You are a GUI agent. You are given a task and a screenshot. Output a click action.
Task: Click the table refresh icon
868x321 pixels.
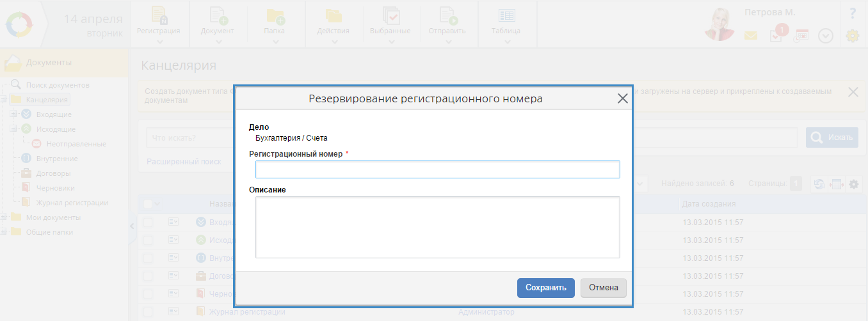[819, 184]
